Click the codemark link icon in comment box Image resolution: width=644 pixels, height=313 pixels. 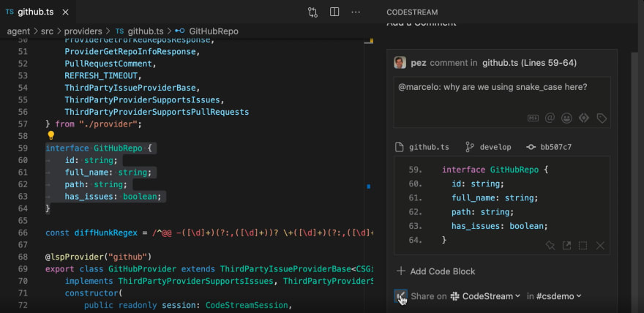tap(584, 118)
